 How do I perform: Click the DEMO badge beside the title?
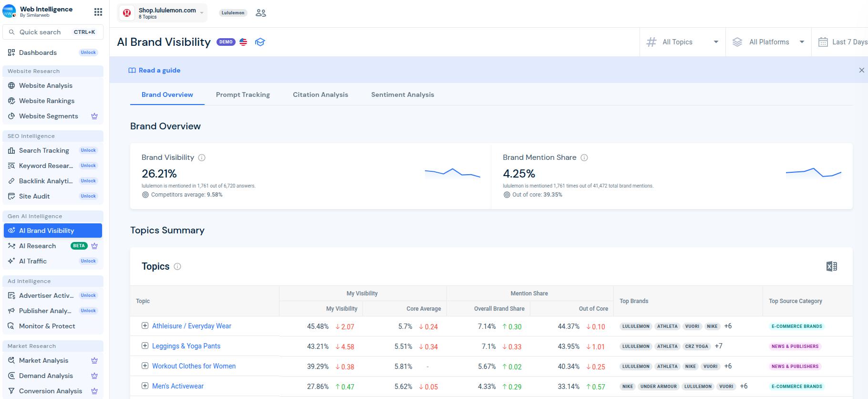point(226,42)
